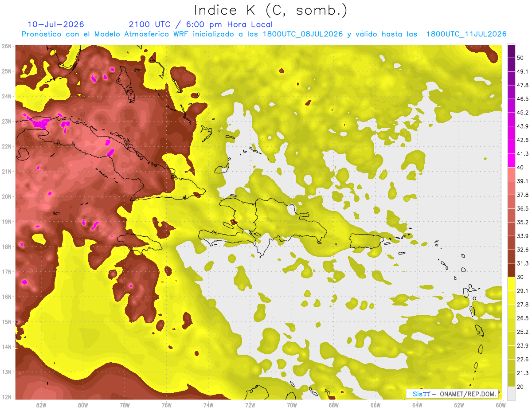
Task: Click the '18N' latitude label
Action: [6, 247]
